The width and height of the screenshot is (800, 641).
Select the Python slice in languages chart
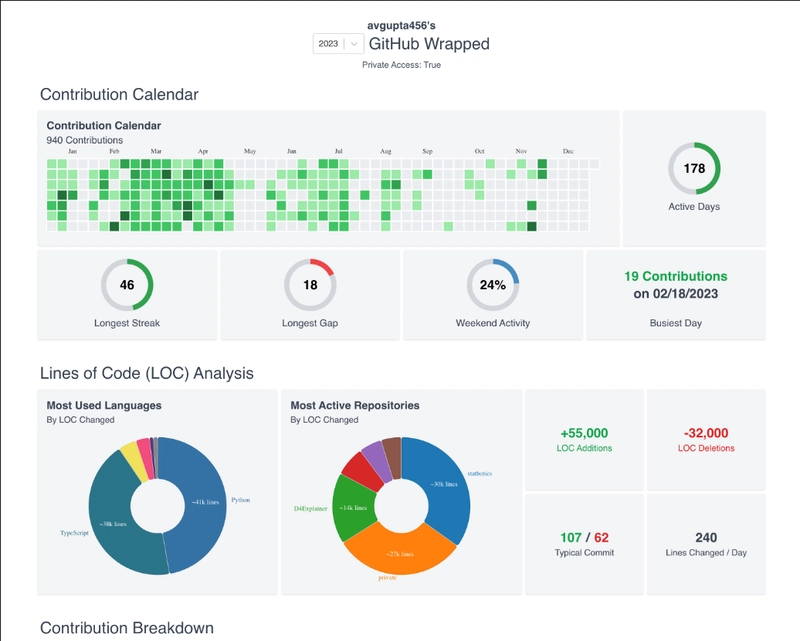204,503
